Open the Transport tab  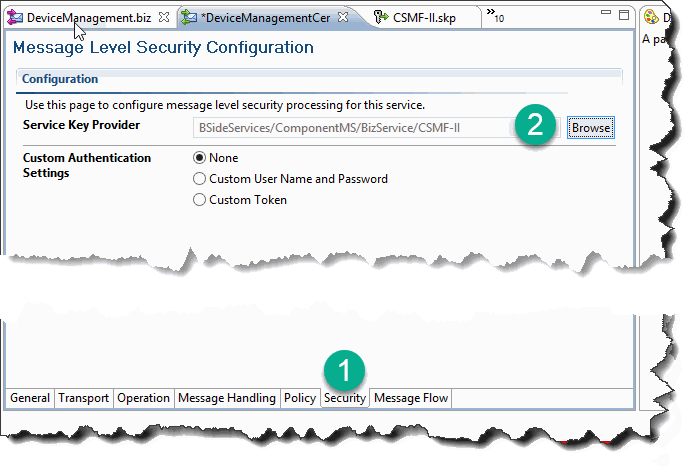pyautogui.click(x=84, y=398)
